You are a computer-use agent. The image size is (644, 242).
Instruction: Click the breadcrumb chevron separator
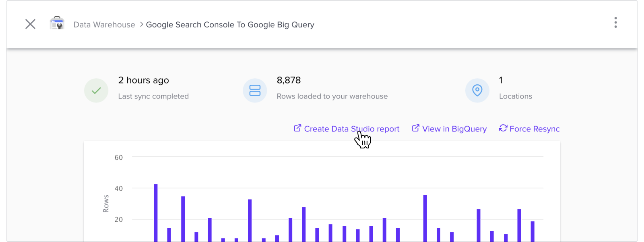(141, 24)
